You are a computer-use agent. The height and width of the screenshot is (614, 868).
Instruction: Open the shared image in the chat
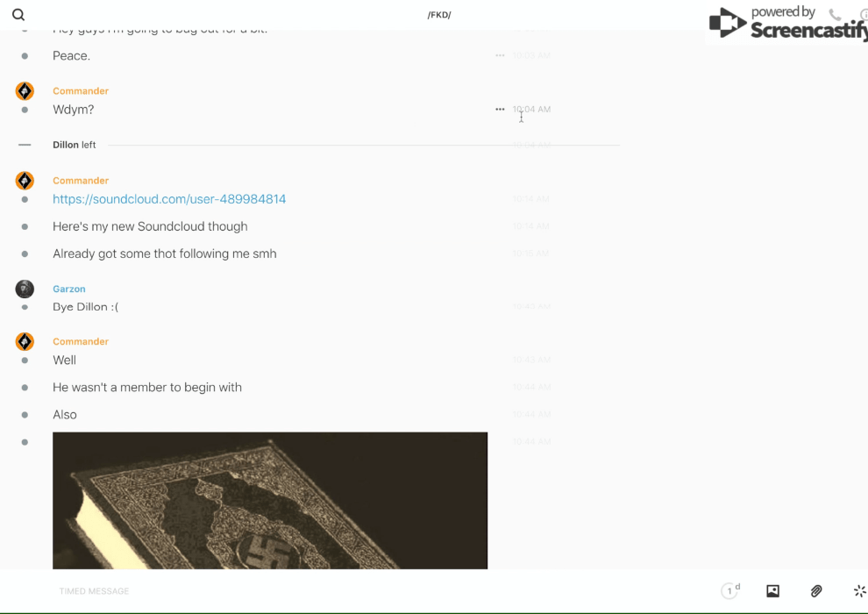[270, 500]
